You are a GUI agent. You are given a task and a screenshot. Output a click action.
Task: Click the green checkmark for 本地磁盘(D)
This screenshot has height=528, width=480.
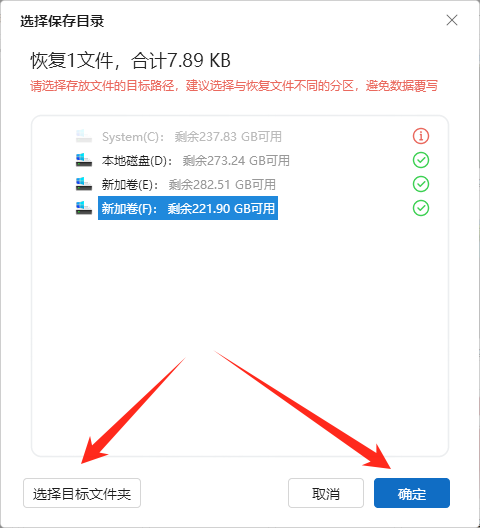tap(421, 160)
